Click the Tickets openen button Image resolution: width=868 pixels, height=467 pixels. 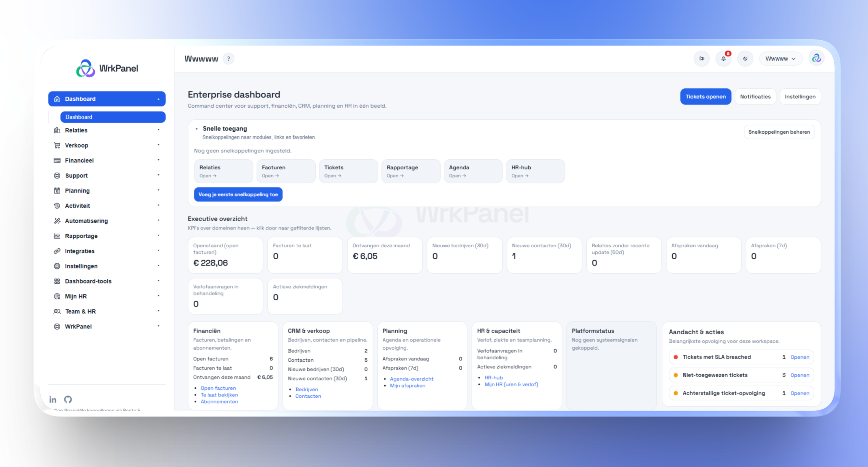[x=706, y=97]
